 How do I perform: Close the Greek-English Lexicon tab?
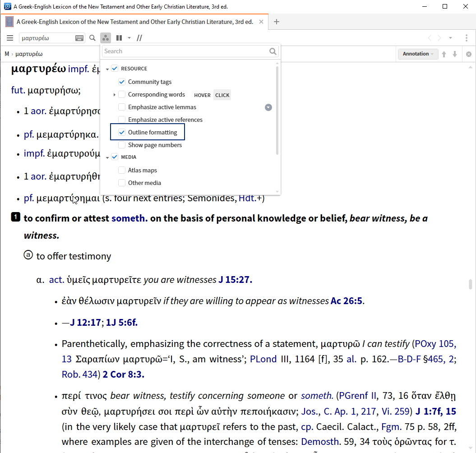click(261, 22)
